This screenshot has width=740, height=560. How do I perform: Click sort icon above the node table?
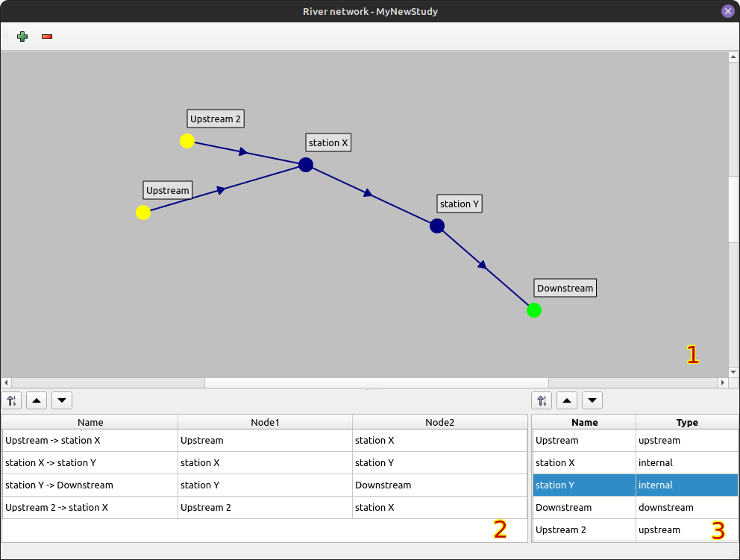pos(542,400)
